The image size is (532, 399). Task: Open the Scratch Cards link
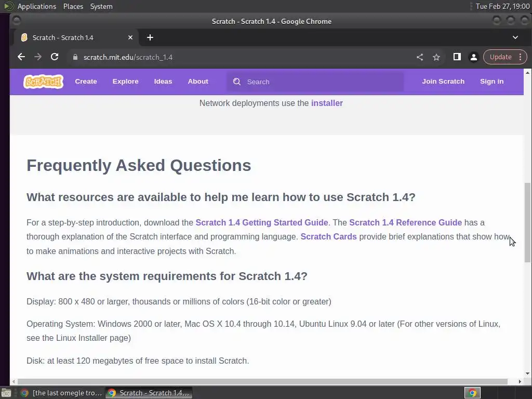(x=328, y=236)
